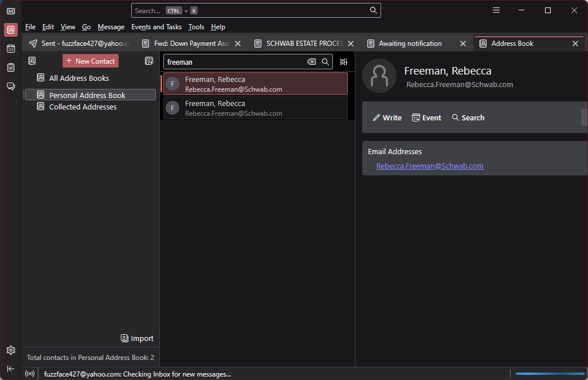Open the contact list display options
This screenshot has width=588, height=380.
[343, 62]
